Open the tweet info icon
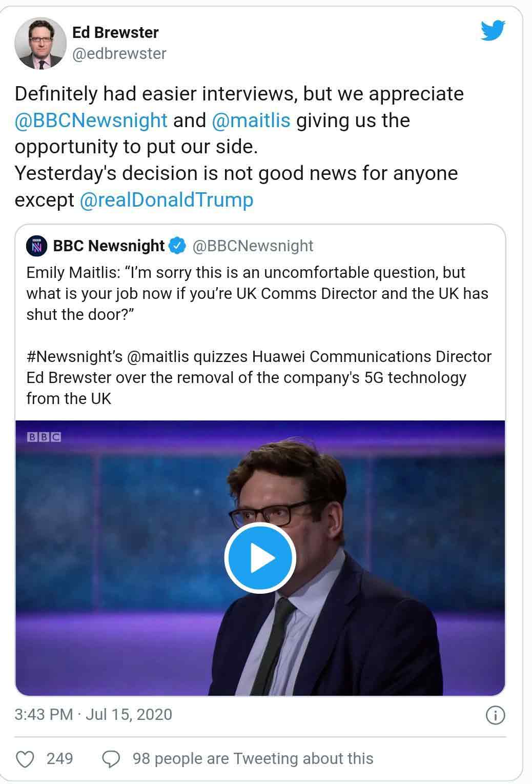 click(x=495, y=715)
